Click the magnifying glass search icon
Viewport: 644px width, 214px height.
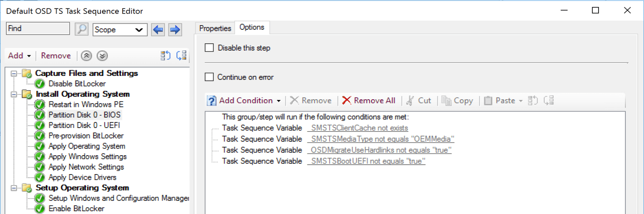point(82,29)
